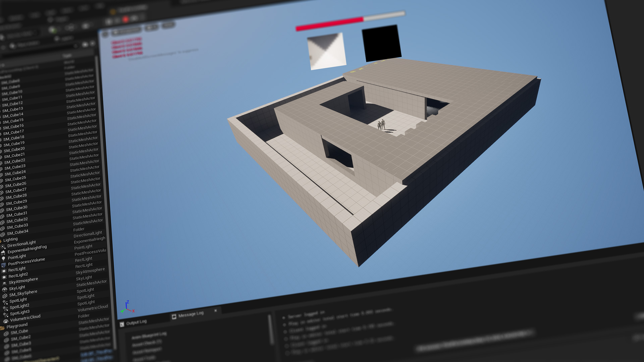This screenshot has height=362, width=644.
Task: Close the Message Log tab
Action: coord(216,311)
